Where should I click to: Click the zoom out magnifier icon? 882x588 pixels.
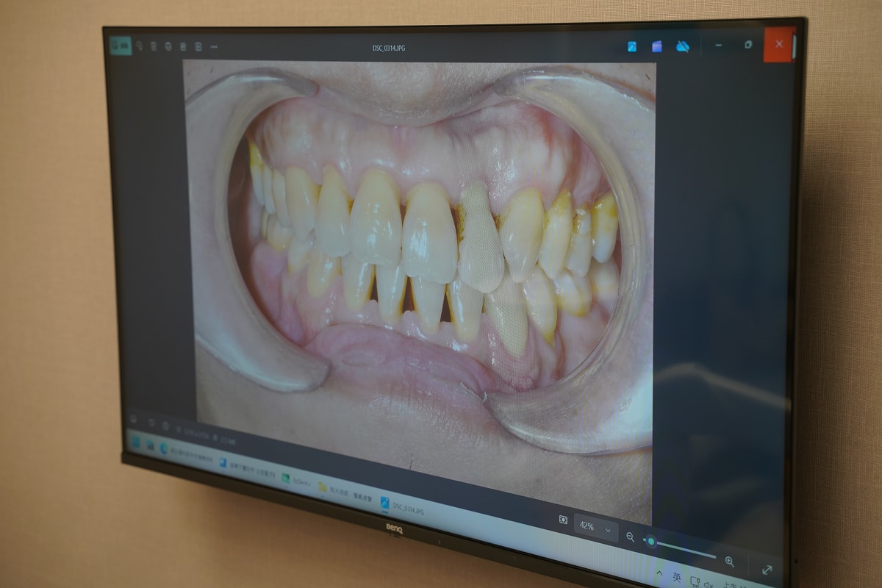point(630,537)
